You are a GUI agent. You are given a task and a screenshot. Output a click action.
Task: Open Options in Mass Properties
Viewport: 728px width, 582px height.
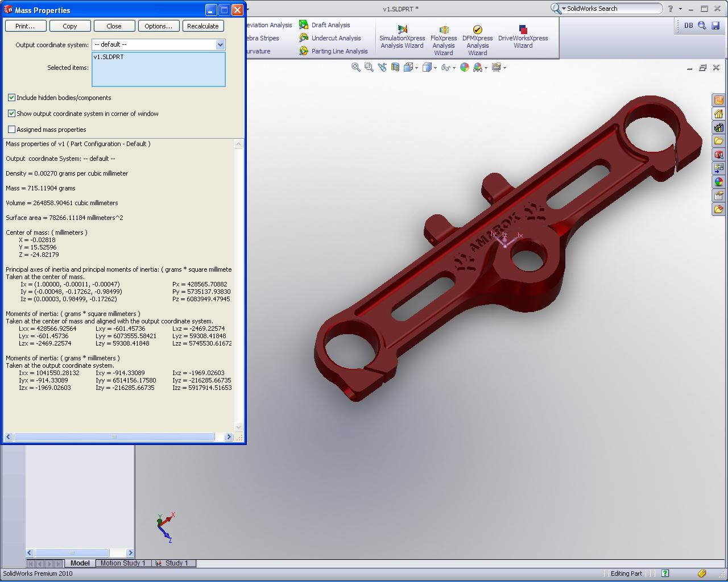[158, 26]
